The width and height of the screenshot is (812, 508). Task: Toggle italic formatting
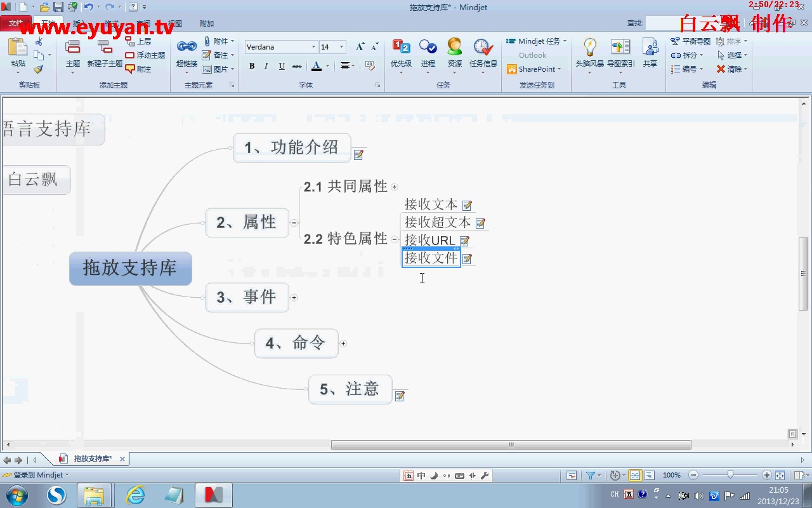point(266,66)
